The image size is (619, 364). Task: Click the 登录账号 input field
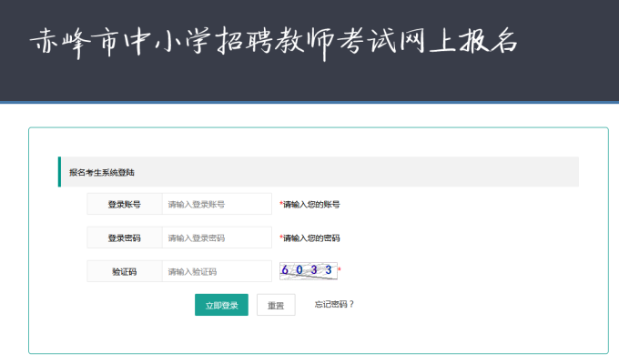[217, 205]
